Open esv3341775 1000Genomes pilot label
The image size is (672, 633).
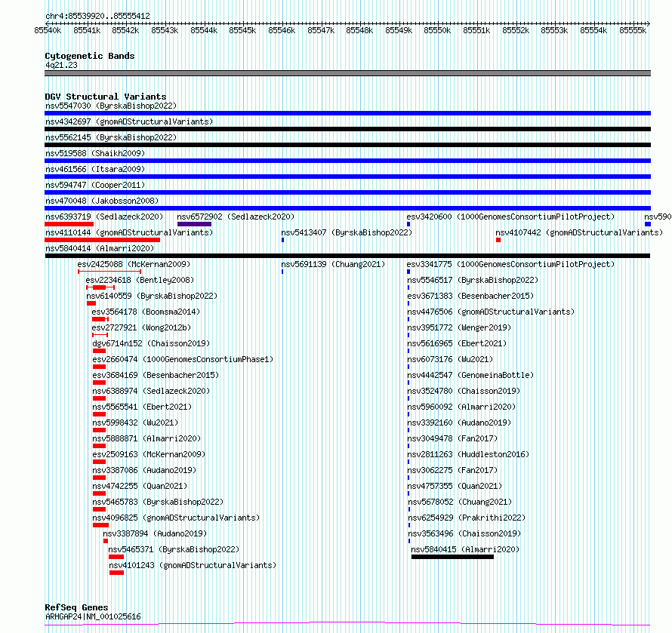click(x=510, y=264)
